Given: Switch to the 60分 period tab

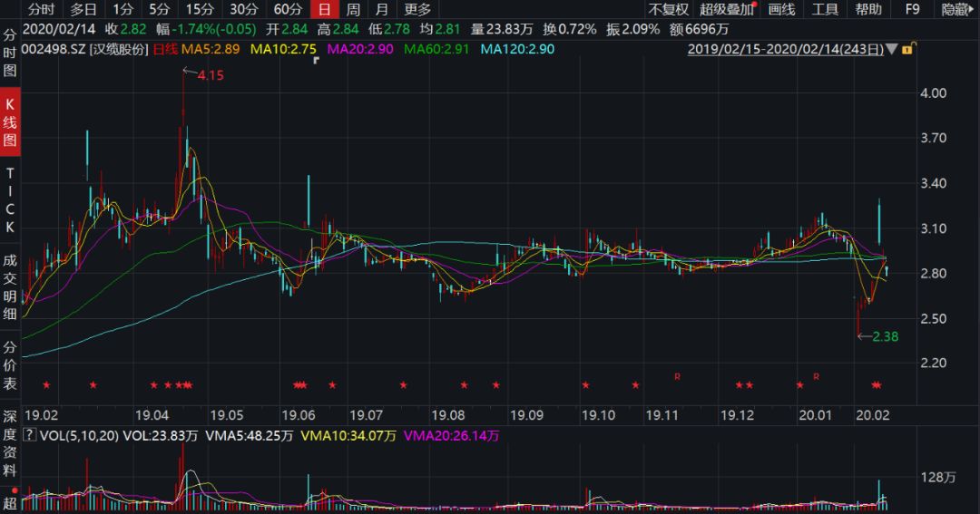Looking at the screenshot, I should point(288,10).
